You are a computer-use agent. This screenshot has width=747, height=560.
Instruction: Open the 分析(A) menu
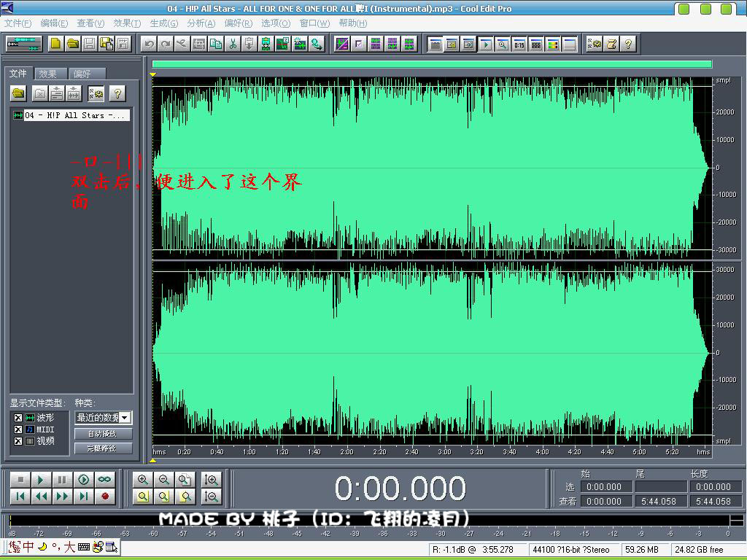(201, 23)
